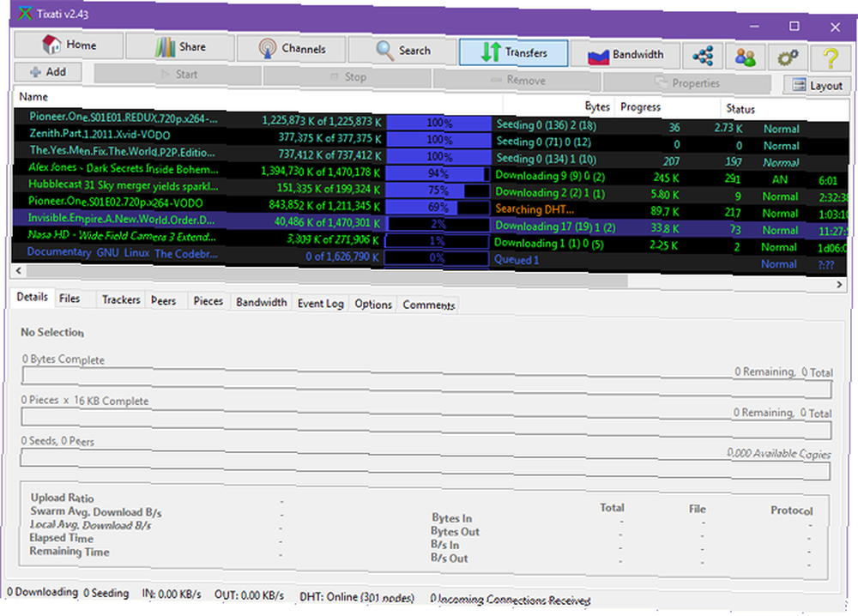
Task: Open the Bandwidth tab in lower panel
Action: pos(262,303)
